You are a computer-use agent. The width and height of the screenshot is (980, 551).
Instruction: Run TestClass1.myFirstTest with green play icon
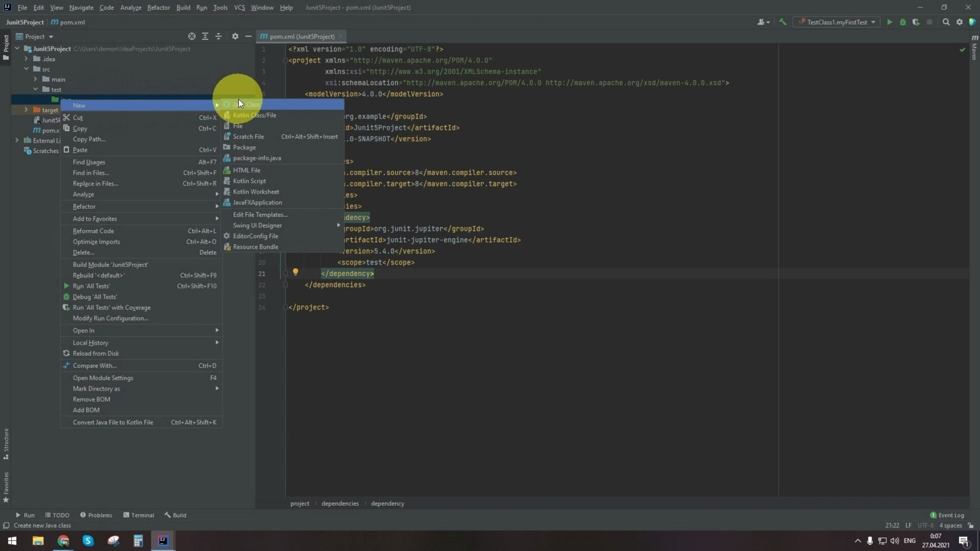889,22
